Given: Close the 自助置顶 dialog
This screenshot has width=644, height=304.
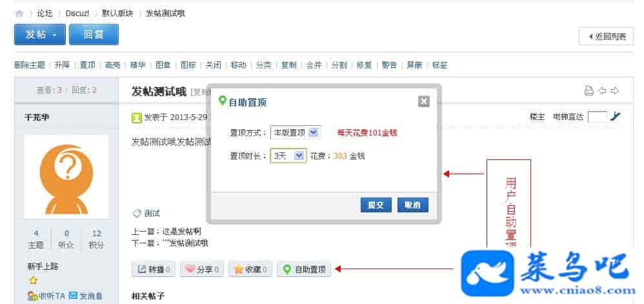Looking at the screenshot, I should click(x=424, y=101).
